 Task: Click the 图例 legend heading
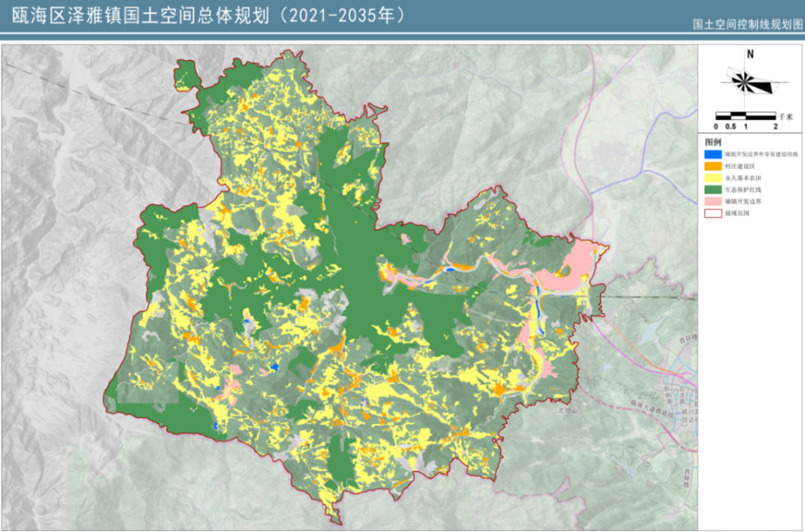coord(713,142)
